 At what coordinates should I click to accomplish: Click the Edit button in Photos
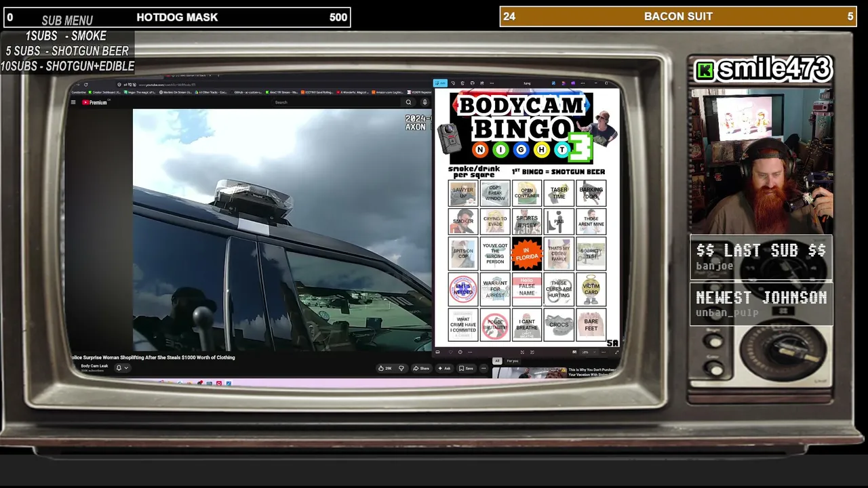(x=441, y=83)
